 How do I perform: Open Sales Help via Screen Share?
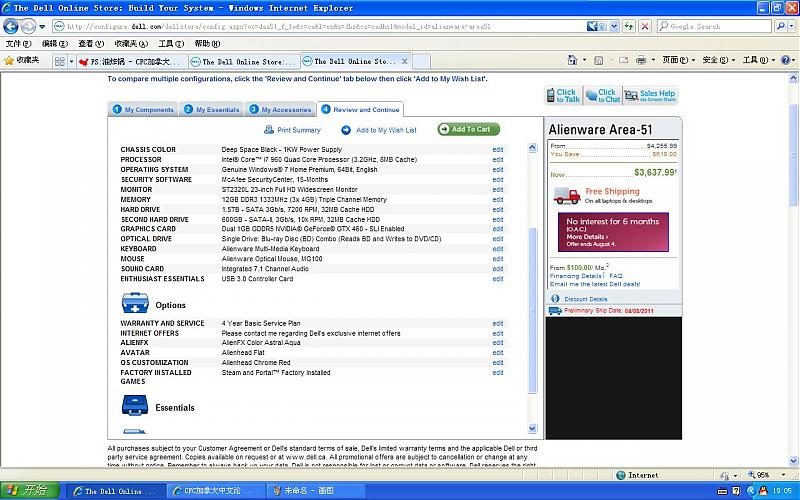[x=651, y=95]
